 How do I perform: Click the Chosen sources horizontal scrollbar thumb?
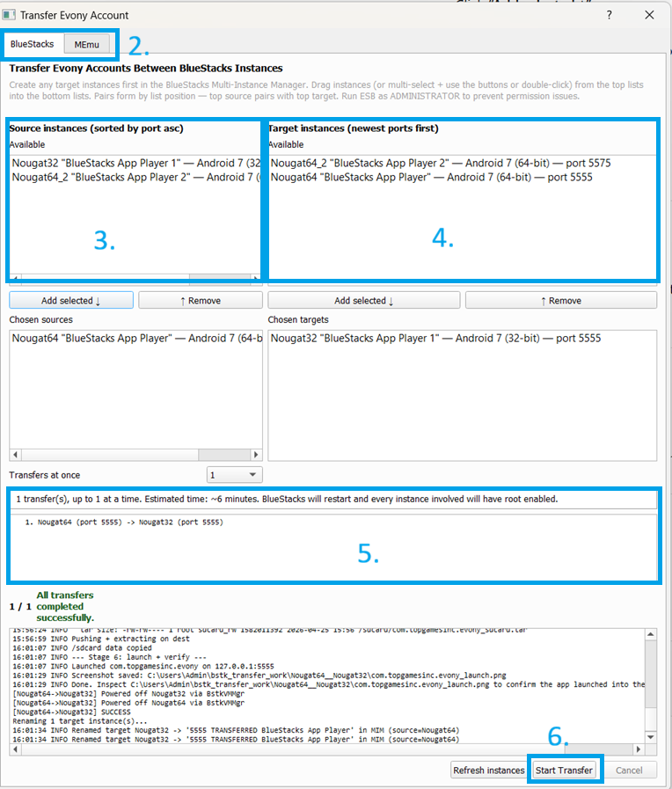[224, 455]
